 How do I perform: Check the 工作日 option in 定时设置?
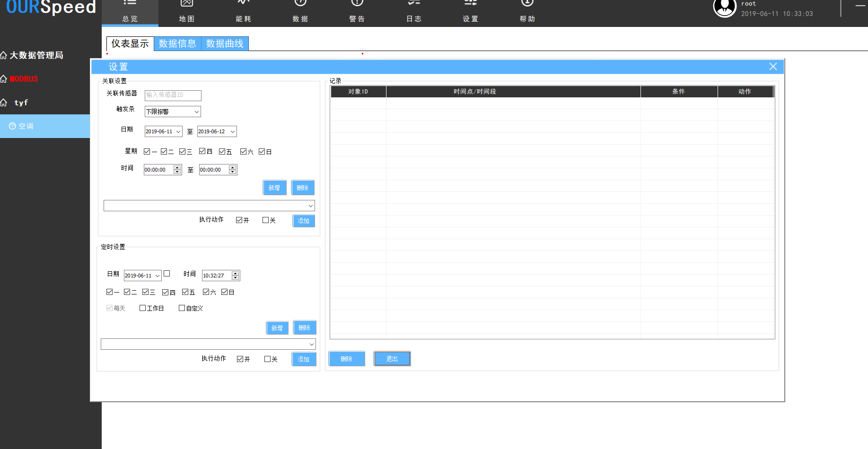pos(143,308)
